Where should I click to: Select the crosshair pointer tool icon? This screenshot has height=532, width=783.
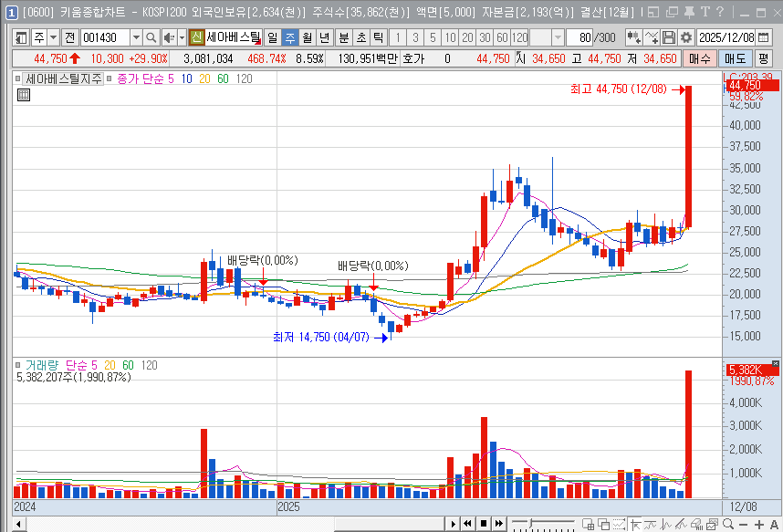(635, 524)
